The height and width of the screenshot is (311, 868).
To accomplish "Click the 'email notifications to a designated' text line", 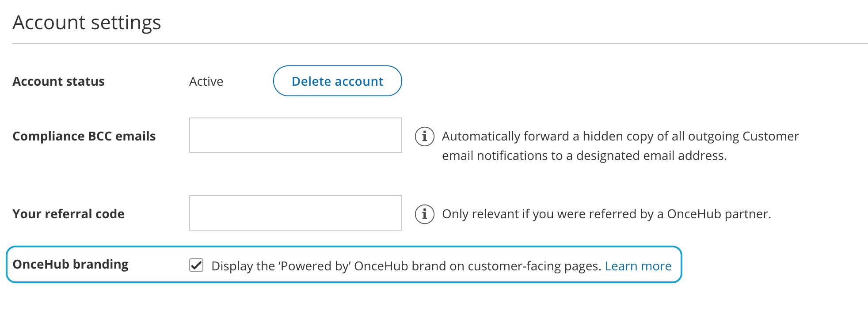I will pos(584,155).
